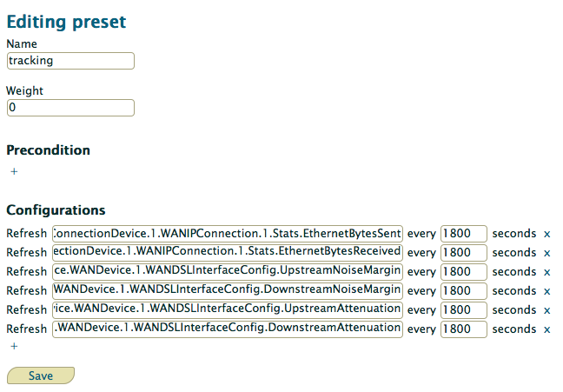Focus the Weight input field
The height and width of the screenshot is (392, 563).
pyautogui.click(x=70, y=108)
